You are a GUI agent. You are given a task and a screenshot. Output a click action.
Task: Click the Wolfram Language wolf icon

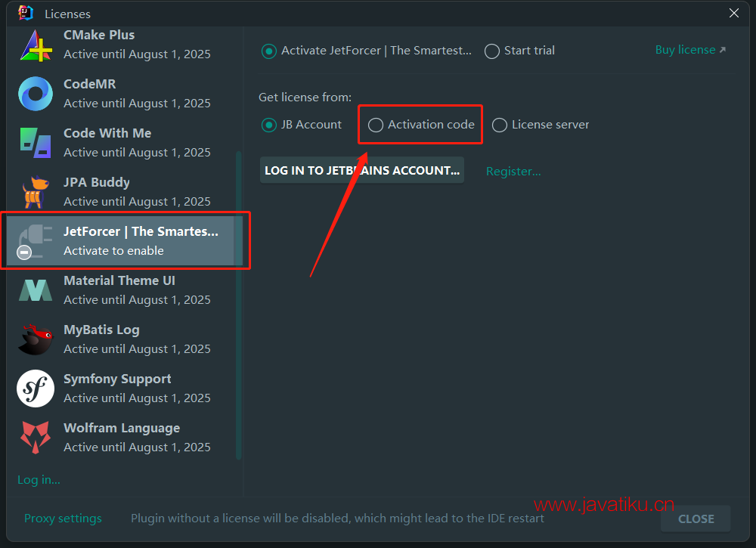pyautogui.click(x=36, y=437)
